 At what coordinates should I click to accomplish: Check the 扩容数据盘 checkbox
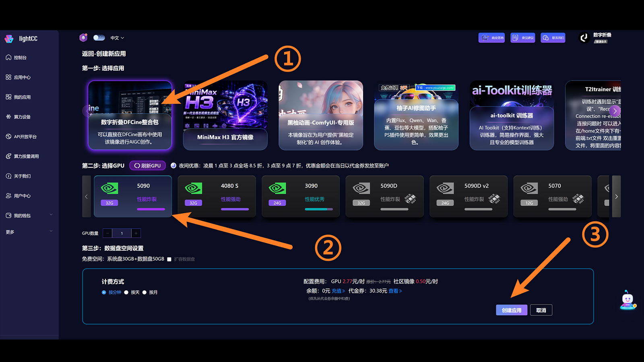(169, 259)
